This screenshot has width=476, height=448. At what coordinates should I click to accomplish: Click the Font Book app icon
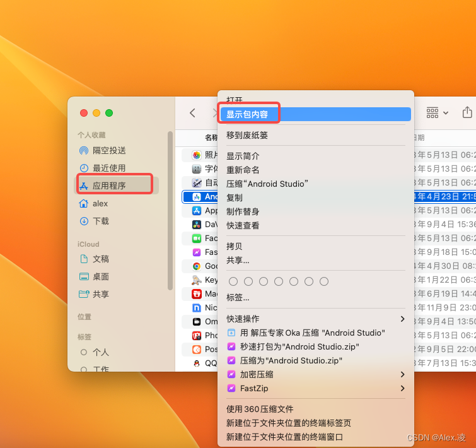click(197, 169)
